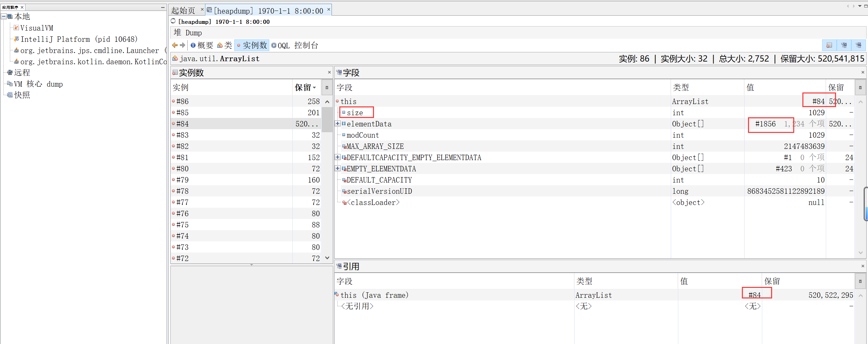This screenshot has height=344, width=868.
Task: Select instance #85
Action: click(x=246, y=113)
